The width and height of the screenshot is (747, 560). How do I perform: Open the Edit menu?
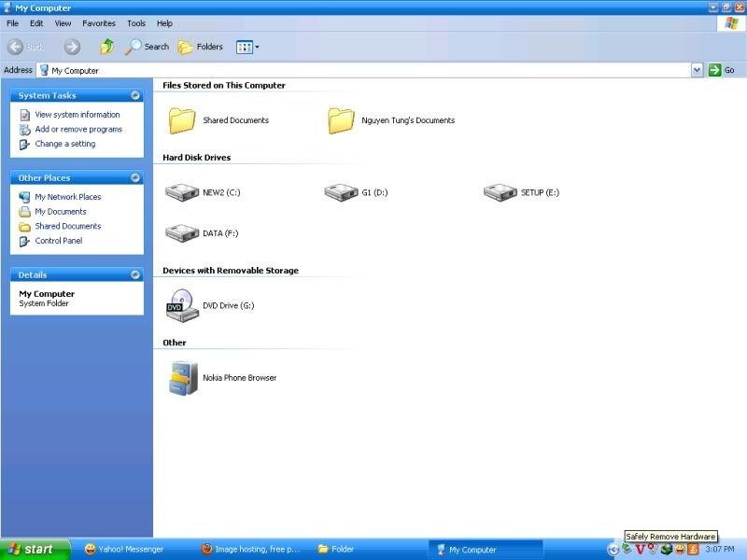pyautogui.click(x=36, y=23)
